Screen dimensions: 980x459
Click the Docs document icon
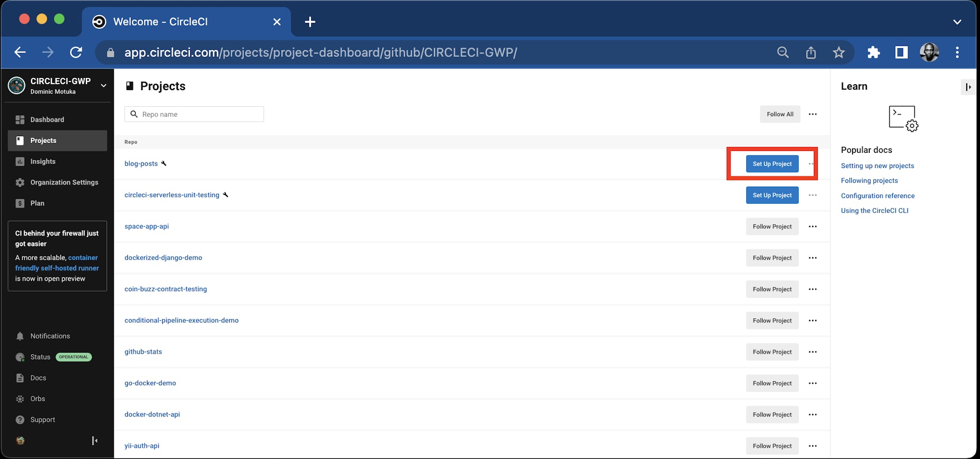pyautogui.click(x=20, y=378)
